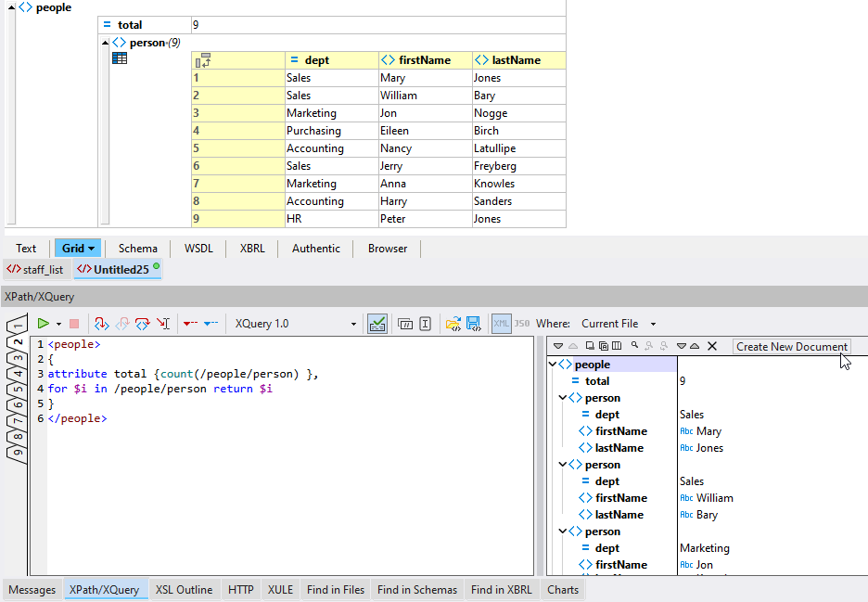This screenshot has width=868, height=602.
Task: Toggle the XML evaluation mode button
Action: (x=501, y=324)
